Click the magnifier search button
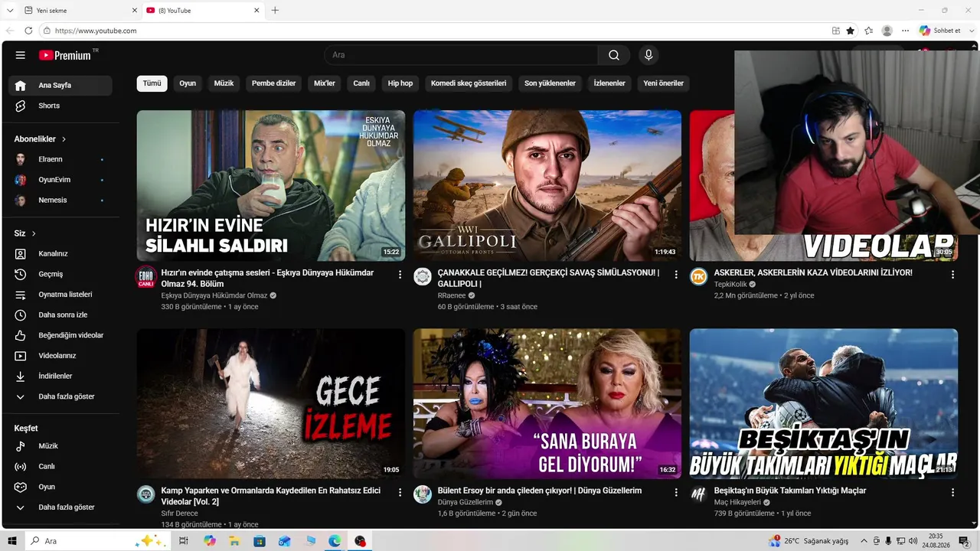Image resolution: width=980 pixels, height=551 pixels. pyautogui.click(x=614, y=55)
